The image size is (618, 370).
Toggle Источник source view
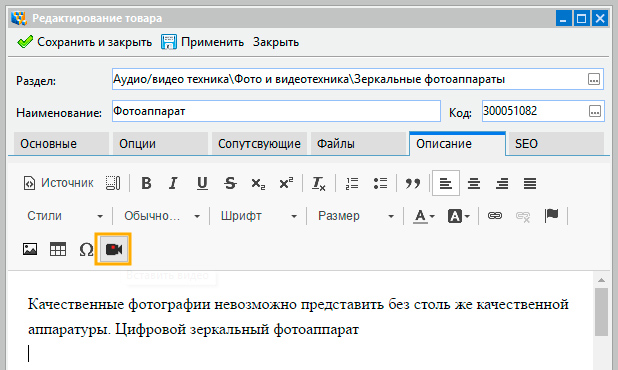tap(58, 183)
